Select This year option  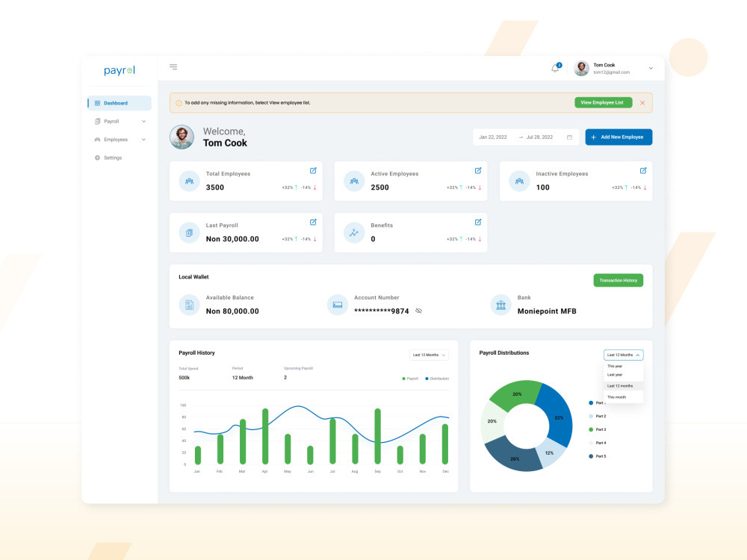point(624,366)
